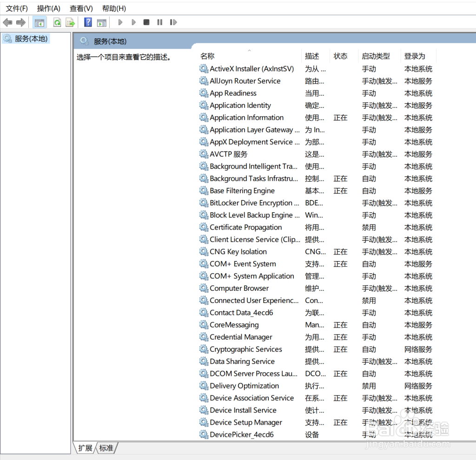Sort by the 名称 column header

click(249, 56)
